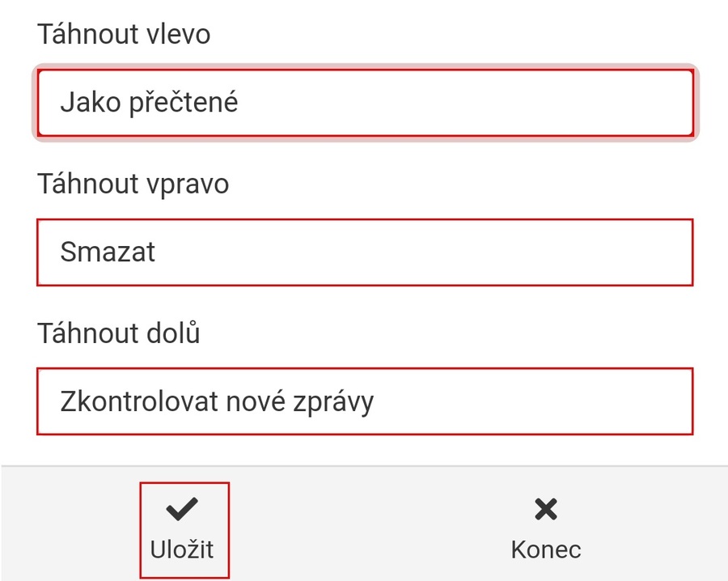The image size is (728, 581).
Task: Click "Zkontrolovat nové zprávy" selected value
Action: (x=217, y=401)
